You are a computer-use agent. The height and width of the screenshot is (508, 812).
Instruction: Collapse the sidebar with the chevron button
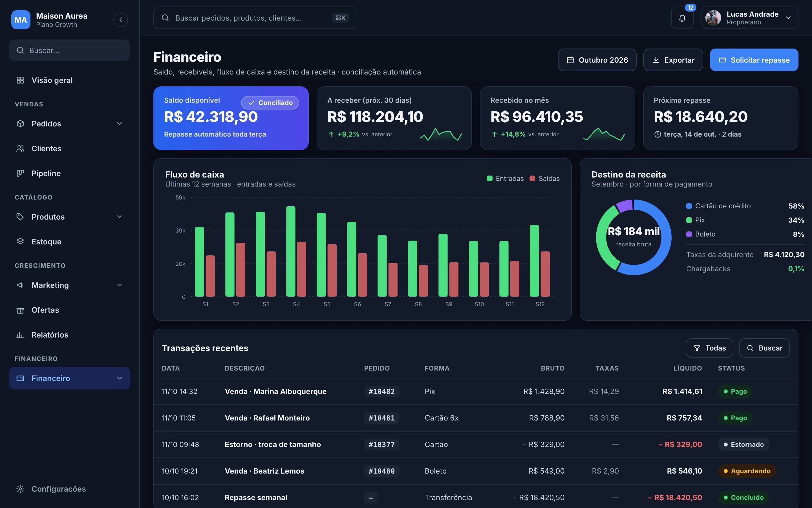tap(120, 20)
